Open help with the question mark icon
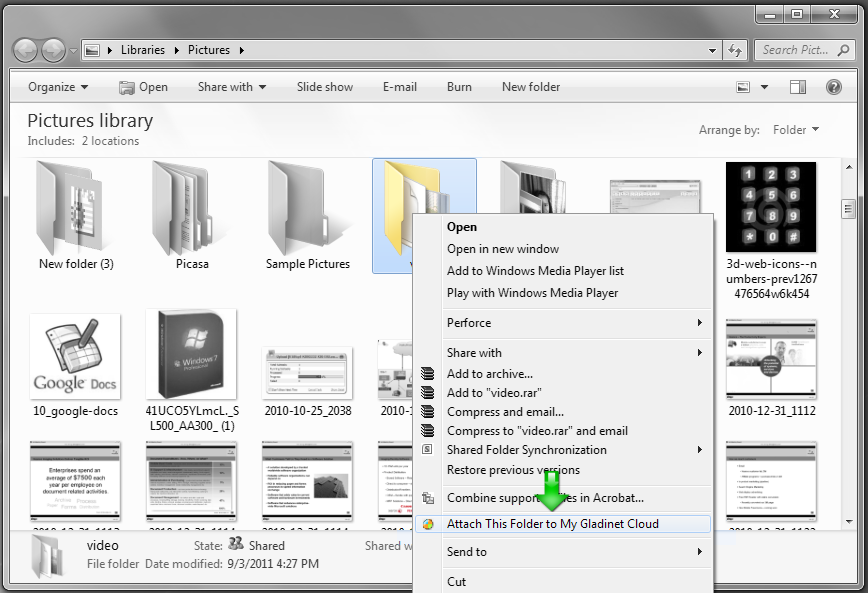 (x=834, y=87)
